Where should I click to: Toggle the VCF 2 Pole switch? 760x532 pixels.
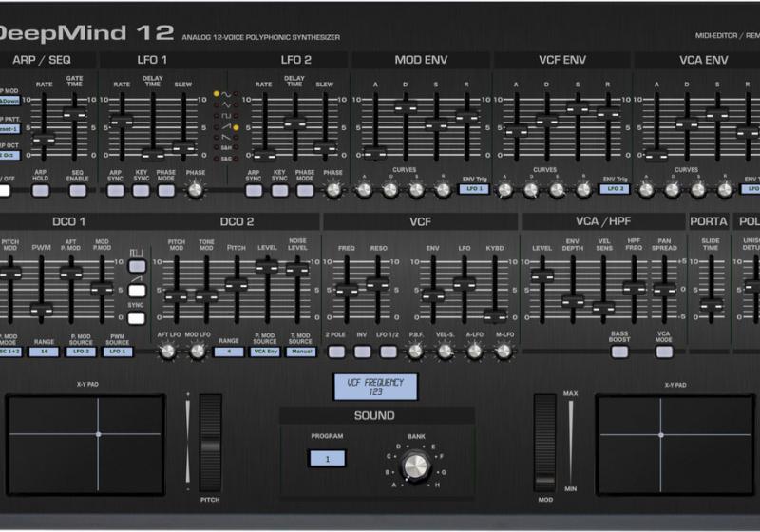tap(336, 351)
